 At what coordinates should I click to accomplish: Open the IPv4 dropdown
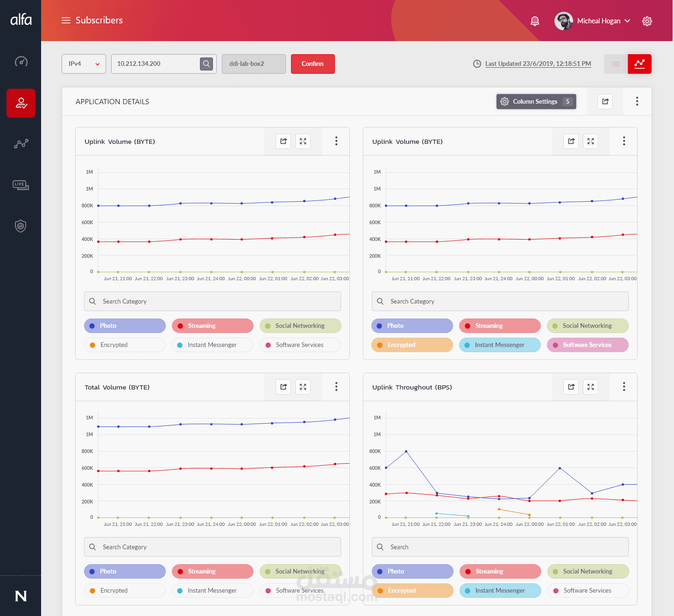pos(84,64)
